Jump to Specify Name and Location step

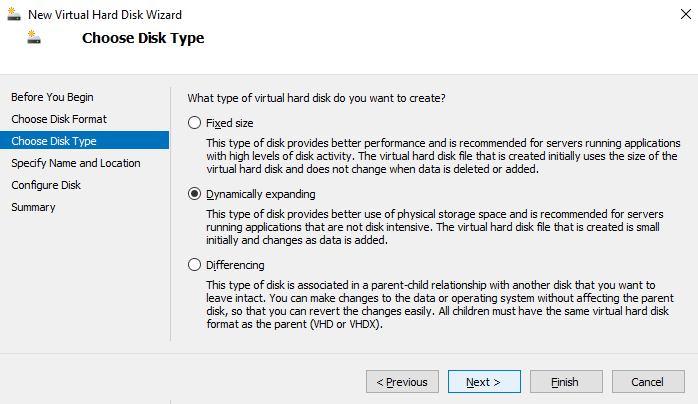(x=76, y=163)
